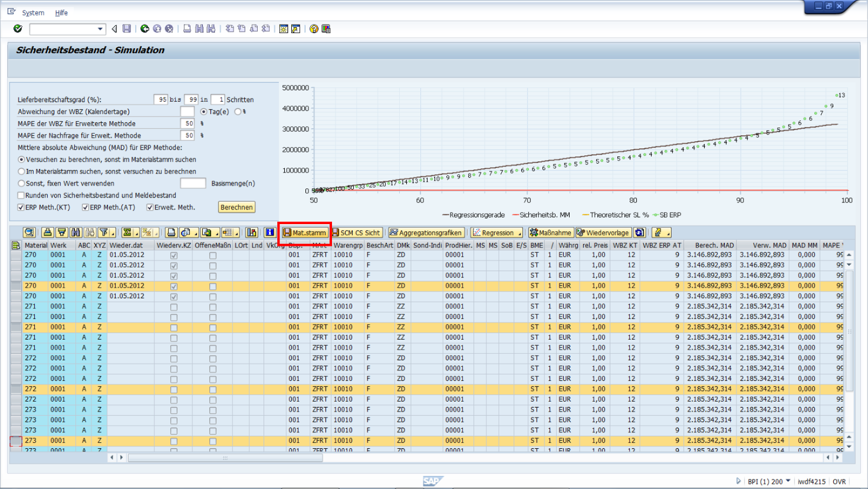This screenshot has height=489, width=868.
Task: Click the Maßnahme icon
Action: 551,232
